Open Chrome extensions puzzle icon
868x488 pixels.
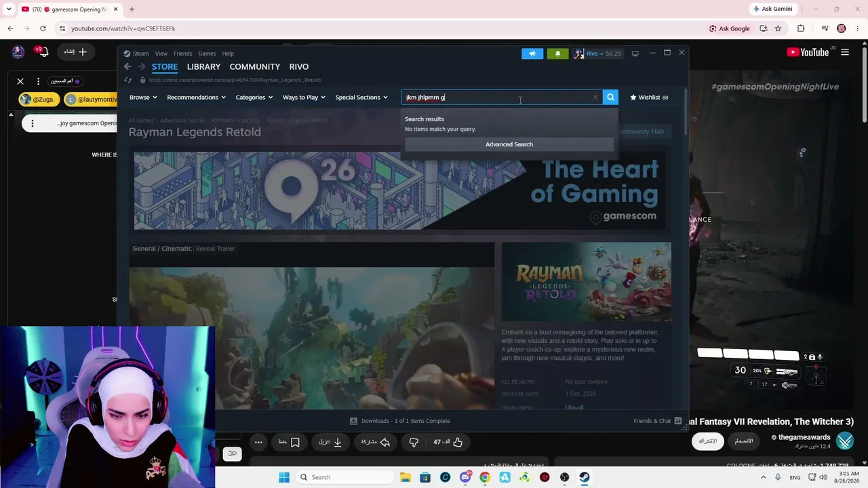801,28
